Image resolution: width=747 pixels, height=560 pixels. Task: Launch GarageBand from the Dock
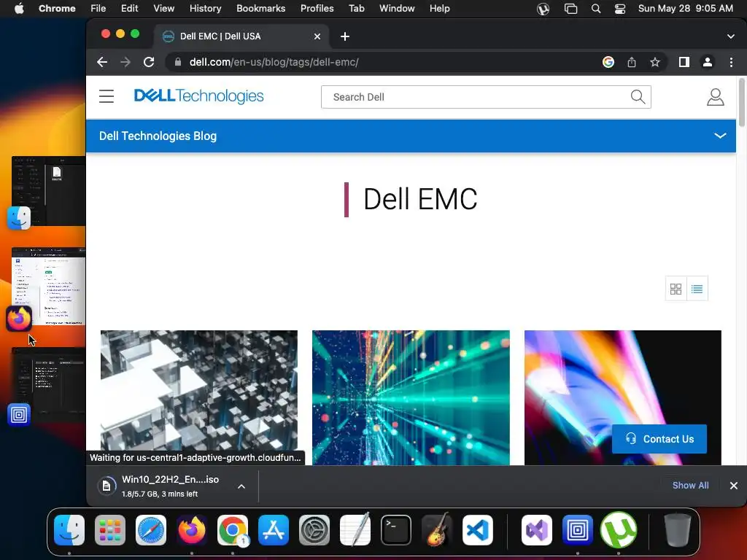coord(437,530)
